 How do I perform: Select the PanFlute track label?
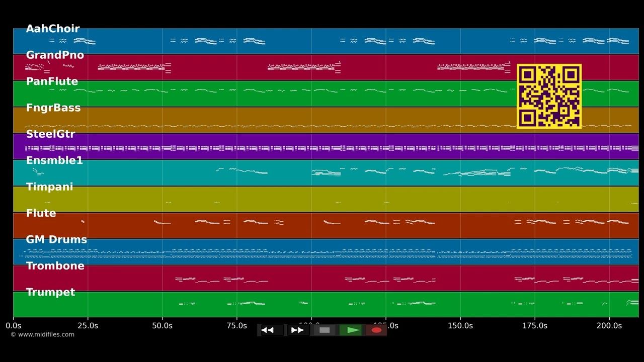52,81
